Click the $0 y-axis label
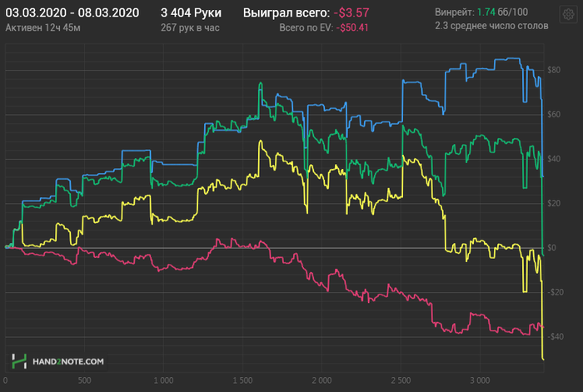The height and width of the screenshot is (392, 583). 551,248
